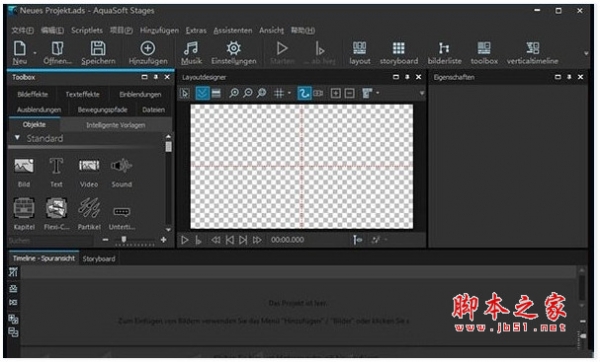Open the grid options dropdown arrow
Viewport: 600px width, 362px height.
289,93
